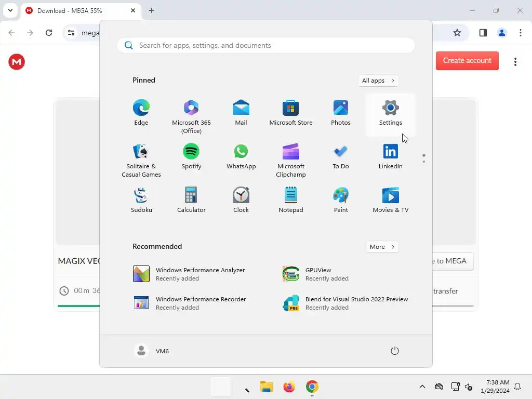Open MEGA page three-dot menu

515,62
